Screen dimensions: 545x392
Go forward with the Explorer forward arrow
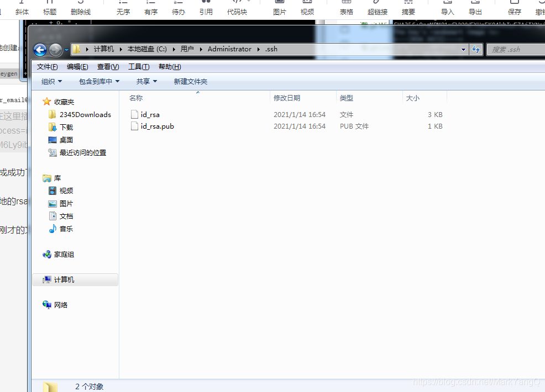pos(55,50)
